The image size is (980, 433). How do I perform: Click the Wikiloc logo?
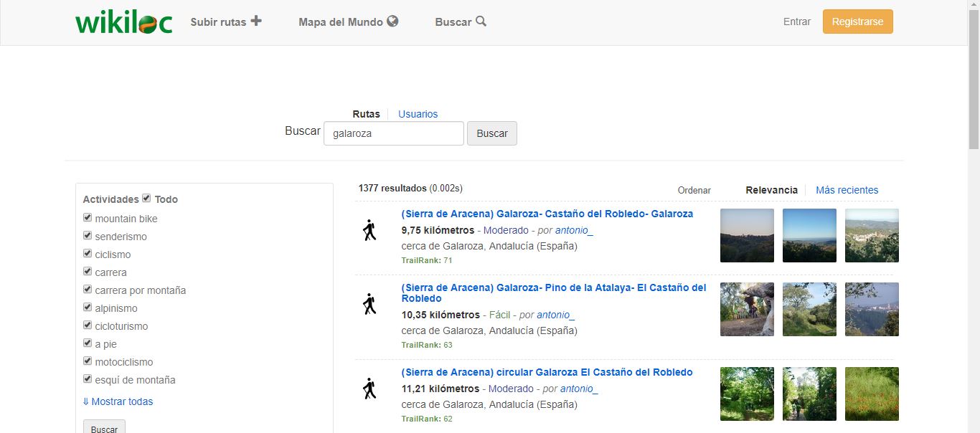[123, 22]
